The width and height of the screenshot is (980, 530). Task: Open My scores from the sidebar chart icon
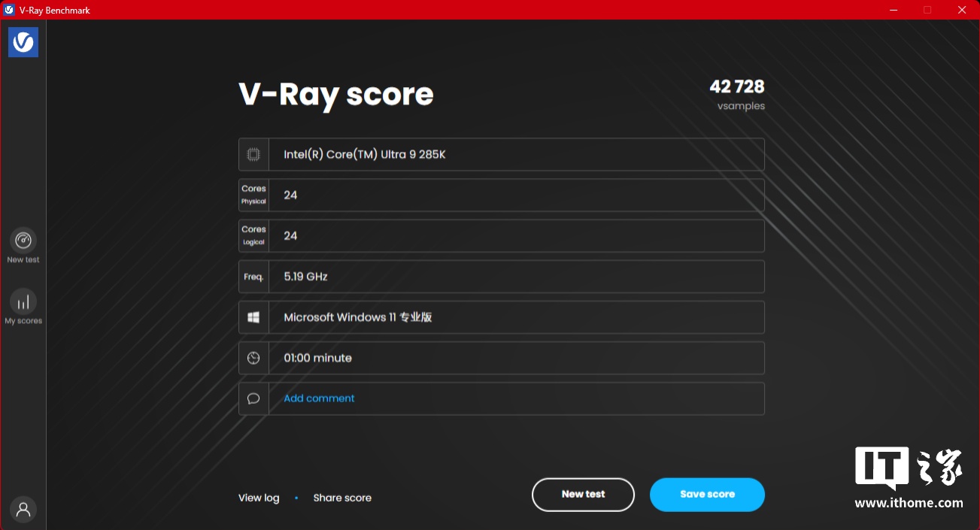(23, 302)
